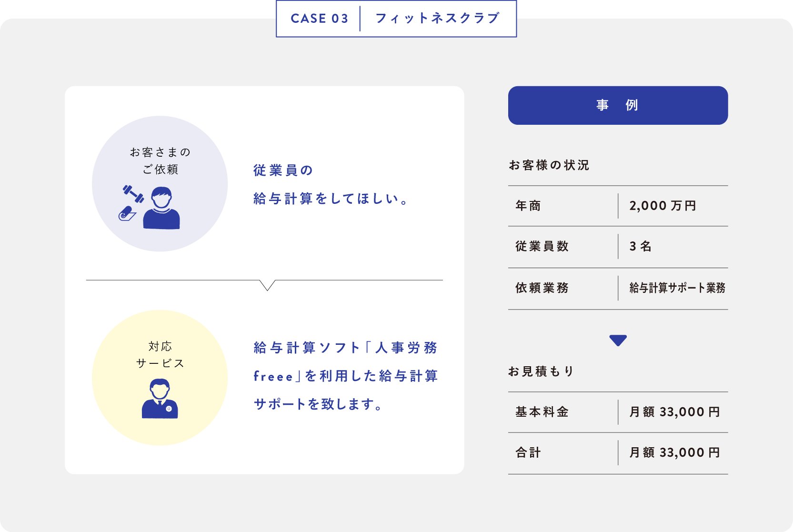Click the 対応サービス circle label
The image size is (793, 532).
160,355
